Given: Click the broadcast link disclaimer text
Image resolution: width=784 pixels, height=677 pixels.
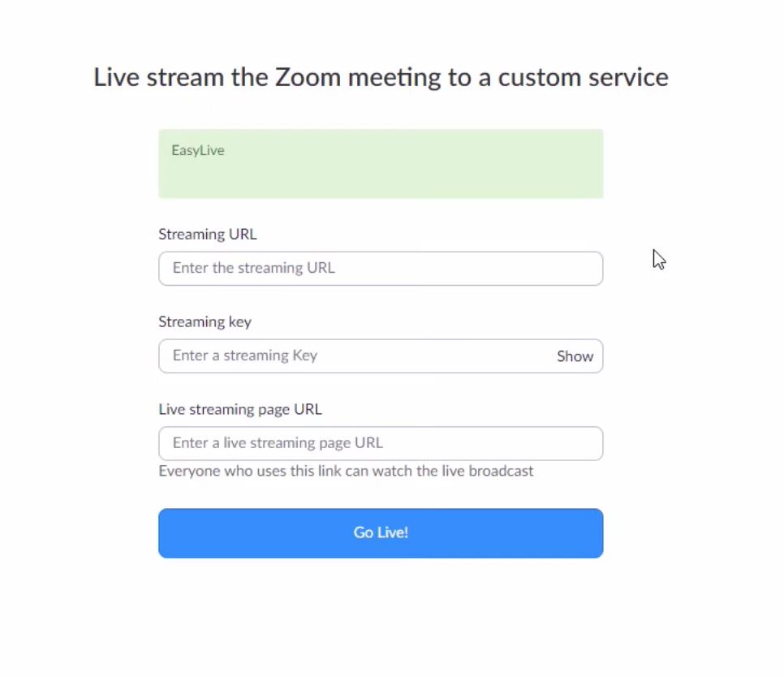Looking at the screenshot, I should point(346,471).
